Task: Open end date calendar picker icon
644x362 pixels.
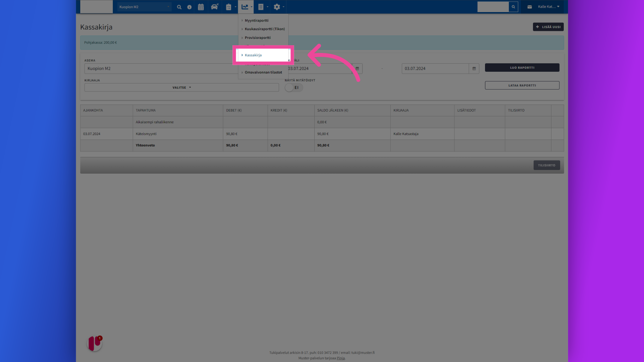Action: pos(474,68)
